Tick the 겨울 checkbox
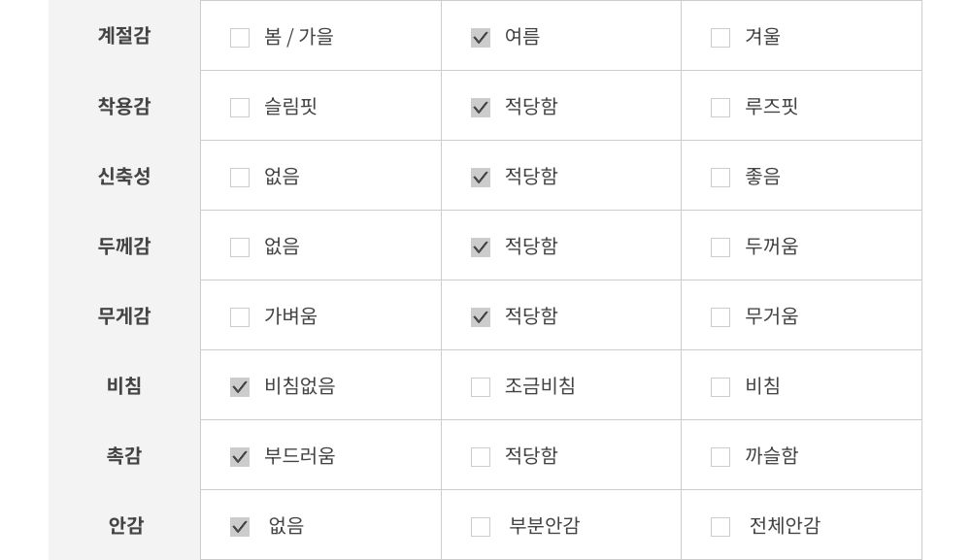The height and width of the screenshot is (560, 971). 720,38
